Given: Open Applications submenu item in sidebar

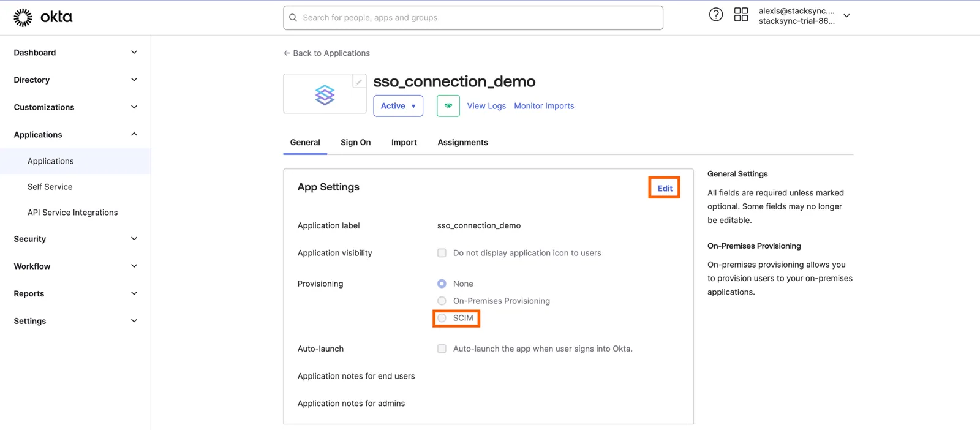Looking at the screenshot, I should point(75,161).
